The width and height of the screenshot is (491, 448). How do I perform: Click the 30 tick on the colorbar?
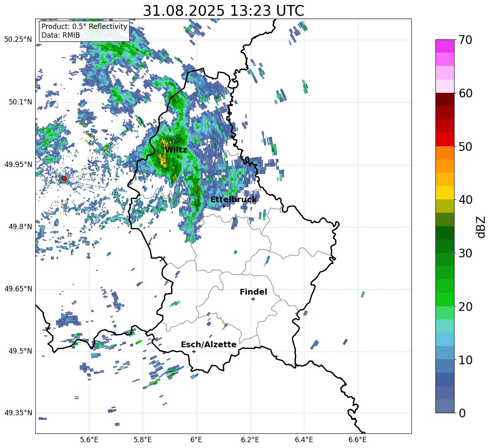(465, 253)
